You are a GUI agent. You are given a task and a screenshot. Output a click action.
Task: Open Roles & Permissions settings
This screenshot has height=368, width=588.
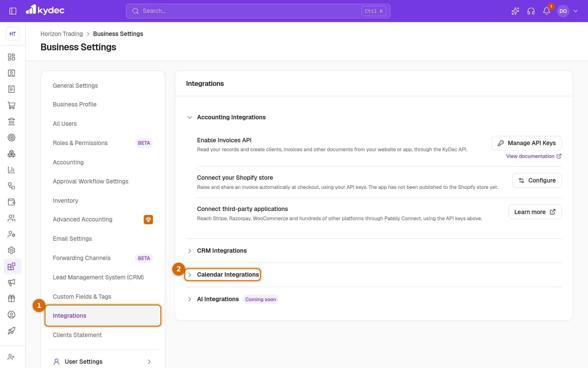tap(103, 143)
